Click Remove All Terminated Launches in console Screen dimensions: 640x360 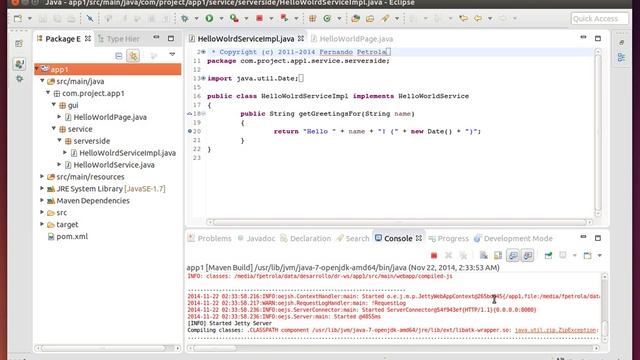coord(463,256)
